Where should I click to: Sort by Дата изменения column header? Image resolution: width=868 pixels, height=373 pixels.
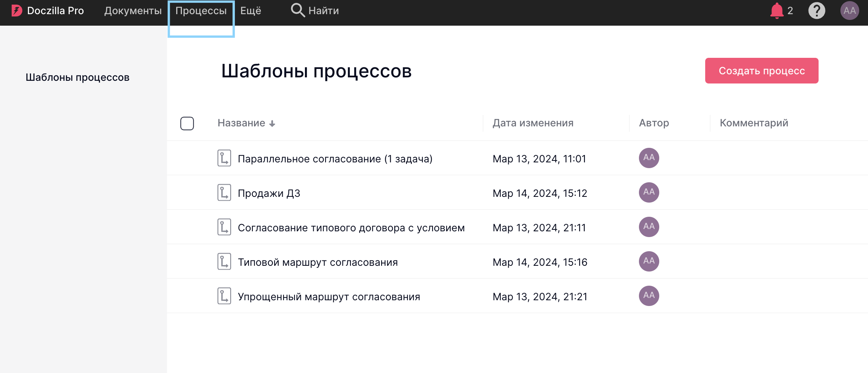(x=532, y=123)
